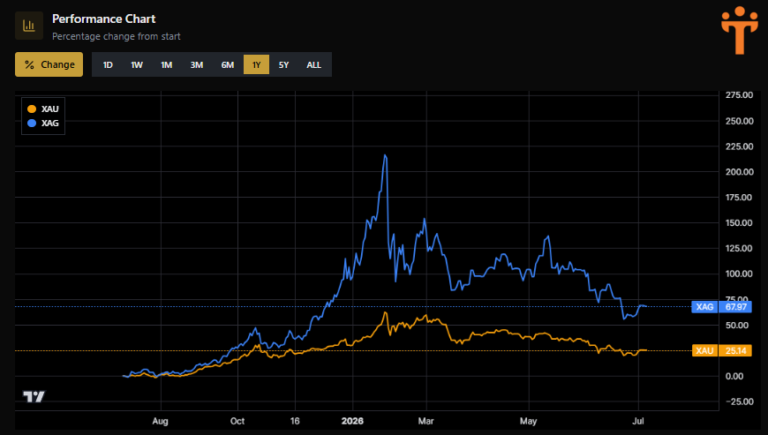
Task: Click the Aug date axis label
Action: pyautogui.click(x=160, y=421)
